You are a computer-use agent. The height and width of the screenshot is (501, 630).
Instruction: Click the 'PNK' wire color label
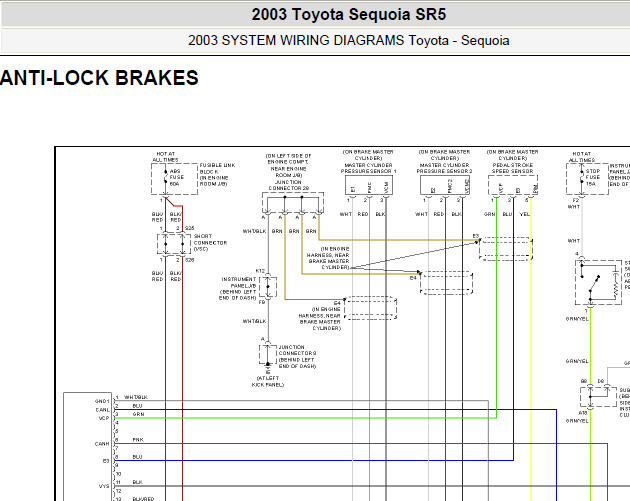[x=138, y=440]
